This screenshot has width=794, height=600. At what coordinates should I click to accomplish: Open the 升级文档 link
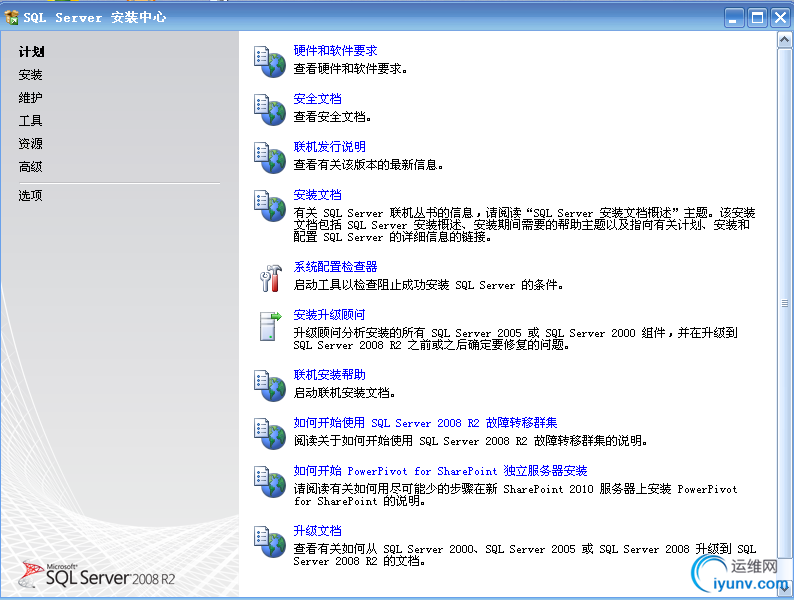[317, 531]
